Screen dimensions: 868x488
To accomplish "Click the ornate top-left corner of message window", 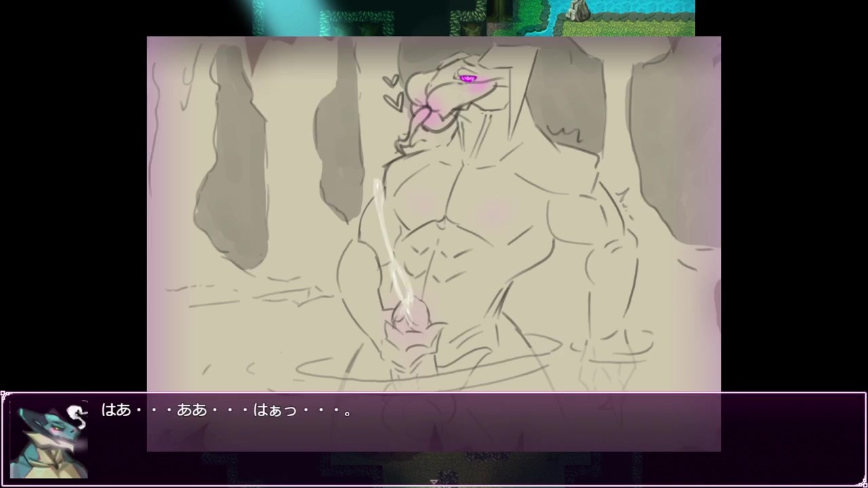I will point(4,395).
